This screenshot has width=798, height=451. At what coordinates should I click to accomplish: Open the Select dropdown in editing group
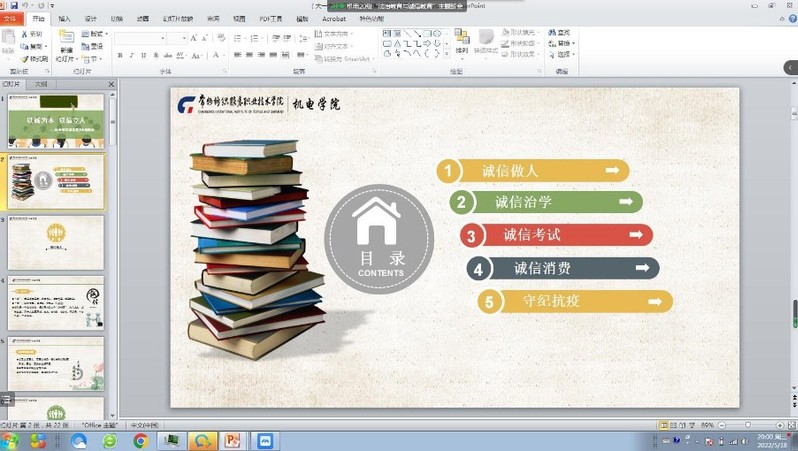pyautogui.click(x=561, y=54)
